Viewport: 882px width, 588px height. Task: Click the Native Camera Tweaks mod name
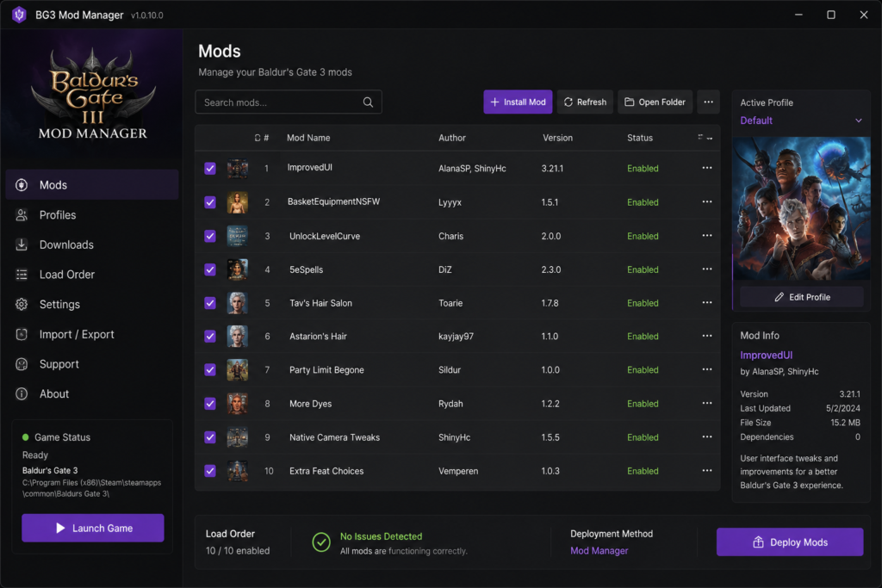point(335,437)
